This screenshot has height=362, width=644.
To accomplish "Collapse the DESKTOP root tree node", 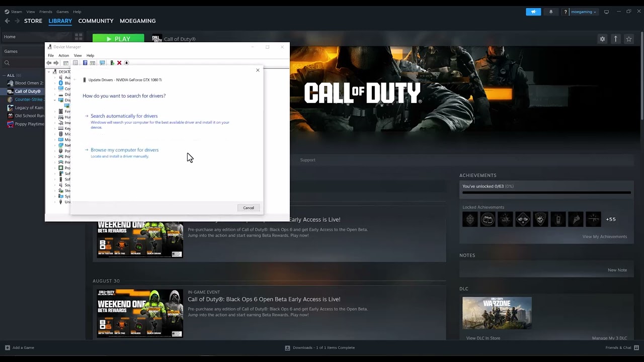I will click(49, 72).
